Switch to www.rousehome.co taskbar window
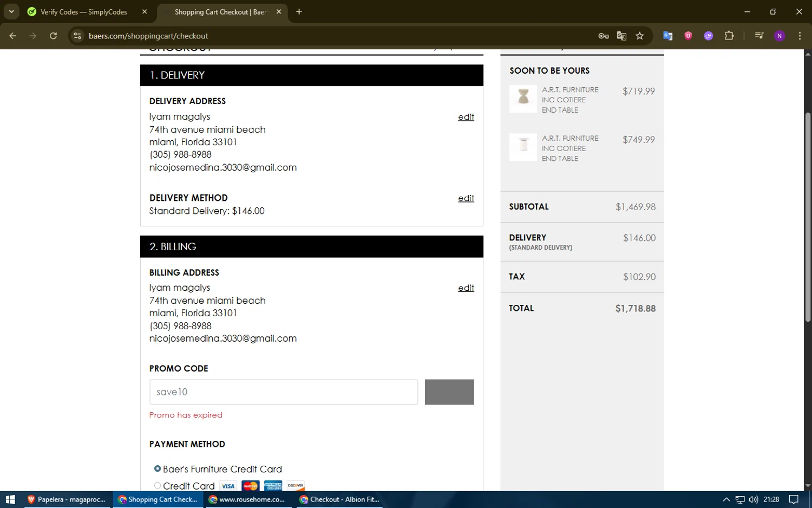 pyautogui.click(x=248, y=499)
